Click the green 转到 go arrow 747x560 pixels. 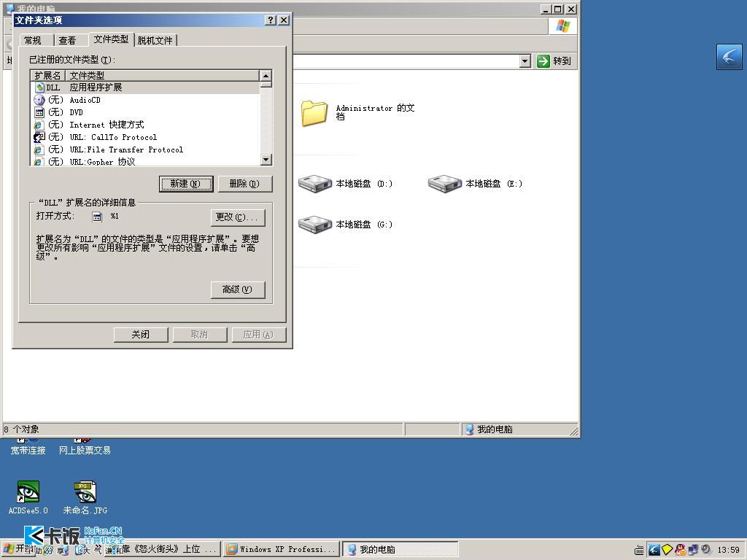pyautogui.click(x=543, y=61)
